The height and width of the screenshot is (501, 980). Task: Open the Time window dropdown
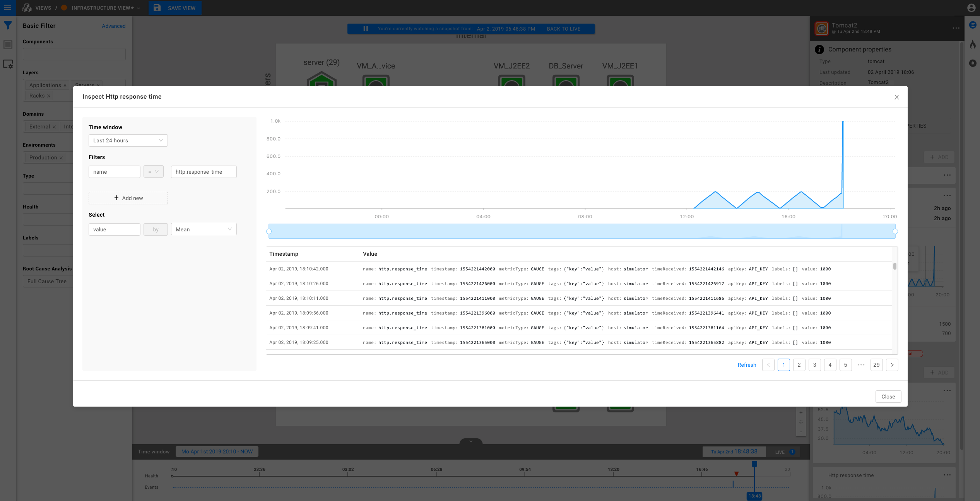coord(128,140)
